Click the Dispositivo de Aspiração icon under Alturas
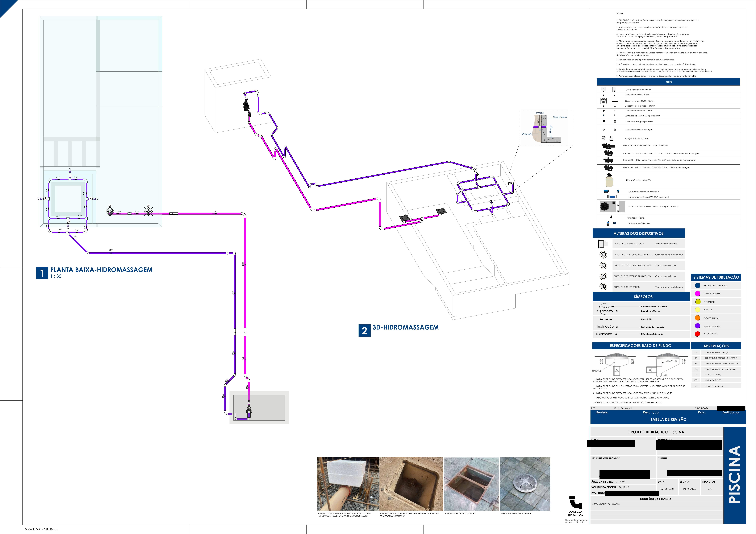This screenshot has width=756, height=534. 603,287
